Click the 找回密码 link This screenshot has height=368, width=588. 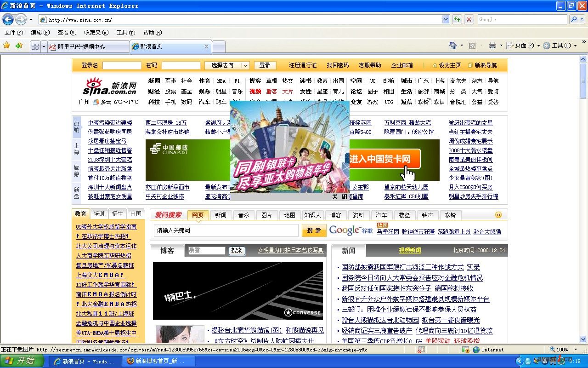(338, 65)
